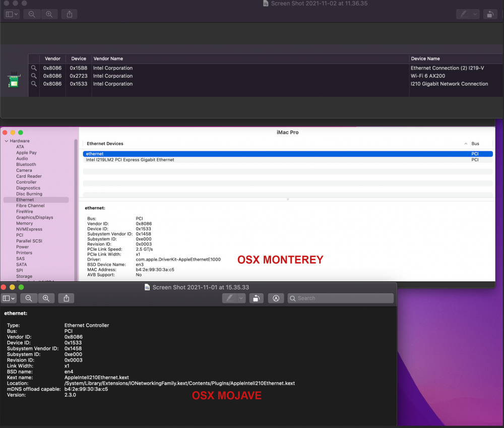504x428 pixels.
Task: Click the magnifier beside device 0x15B8
Action: click(x=34, y=68)
